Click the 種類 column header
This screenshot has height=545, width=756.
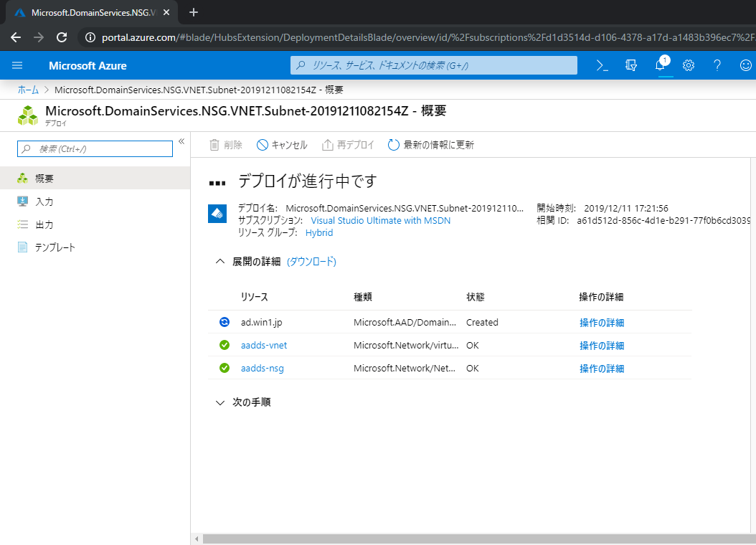tap(362, 298)
